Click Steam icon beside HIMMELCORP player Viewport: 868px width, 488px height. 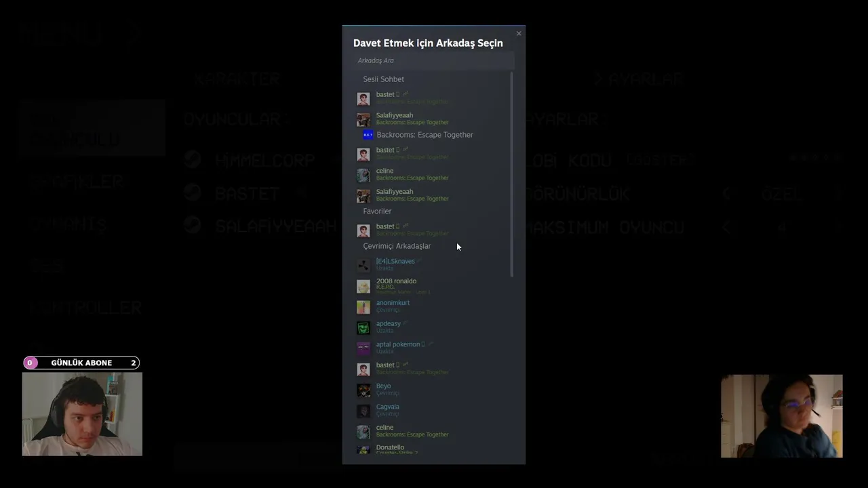pyautogui.click(x=193, y=160)
